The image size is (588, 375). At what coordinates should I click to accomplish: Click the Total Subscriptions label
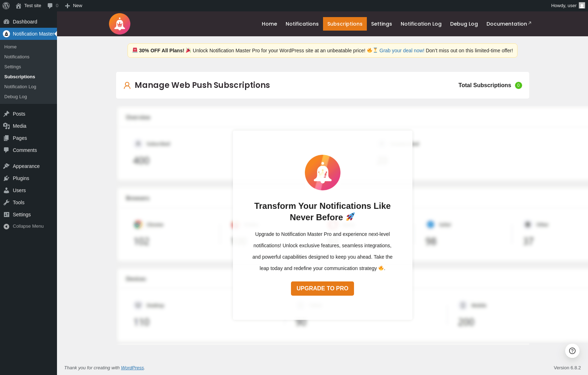click(x=485, y=85)
